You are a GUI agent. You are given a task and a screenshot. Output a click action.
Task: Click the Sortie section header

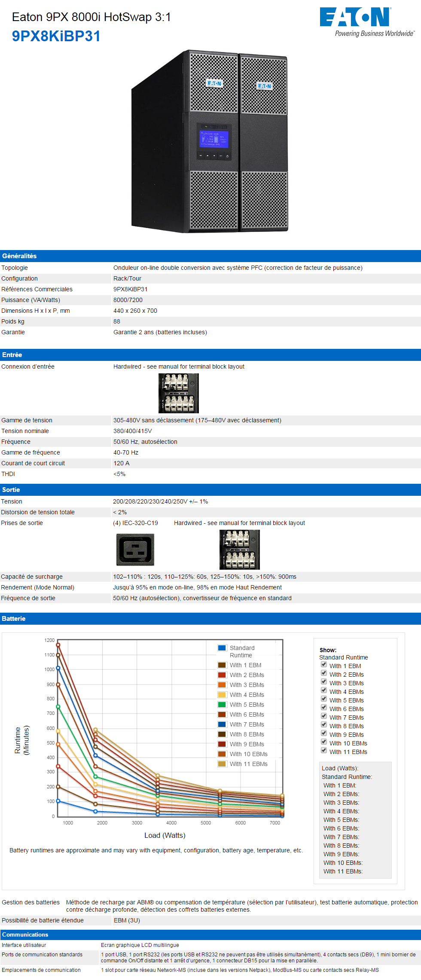tap(210, 490)
